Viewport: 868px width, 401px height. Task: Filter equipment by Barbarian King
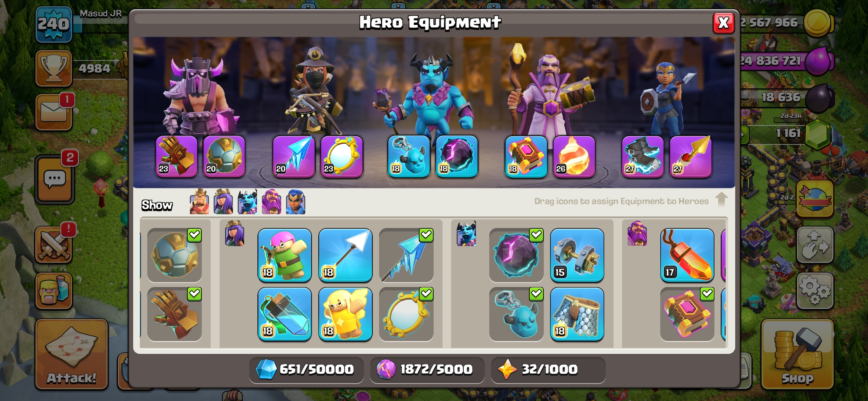[x=199, y=202]
